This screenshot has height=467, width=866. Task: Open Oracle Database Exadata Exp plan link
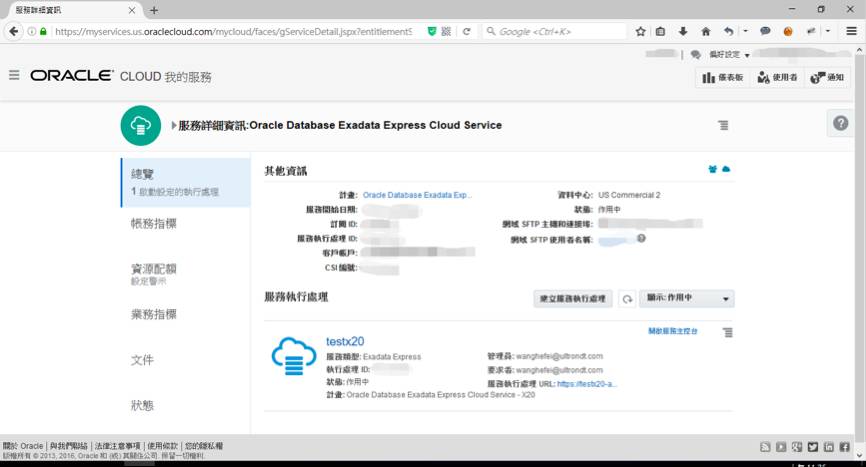[x=417, y=195]
